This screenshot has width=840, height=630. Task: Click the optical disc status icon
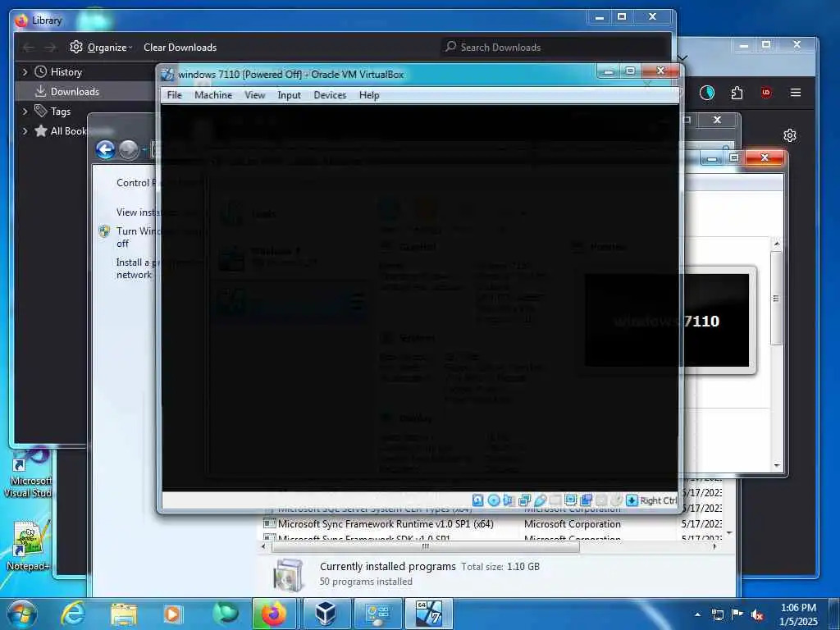pos(493,500)
